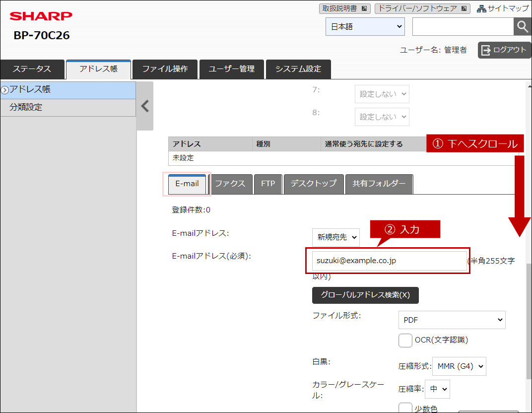The width and height of the screenshot is (532, 413).
Task: Click the arrow icon beside アドレス帳 in sidebar
Action: coord(5,90)
